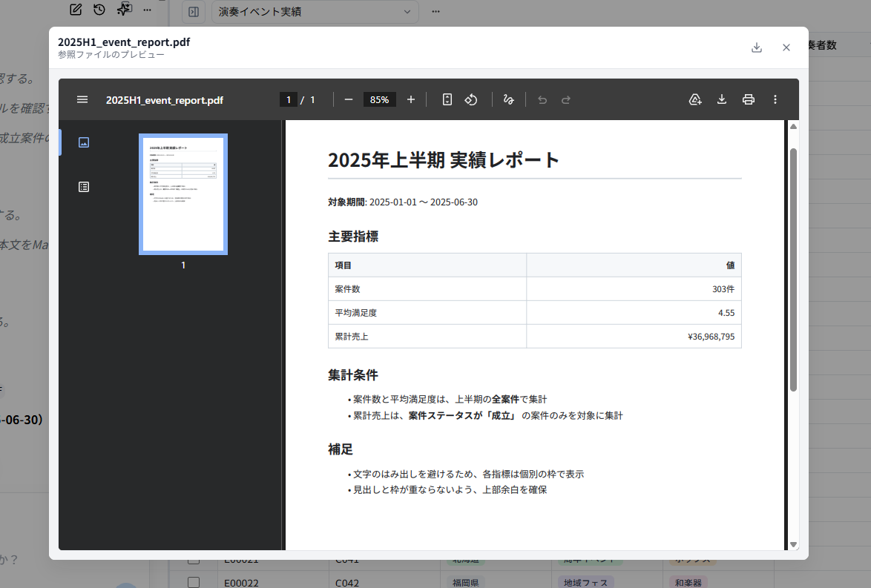Open the more options beside 演奏イベント実績 dropdown

(x=435, y=12)
